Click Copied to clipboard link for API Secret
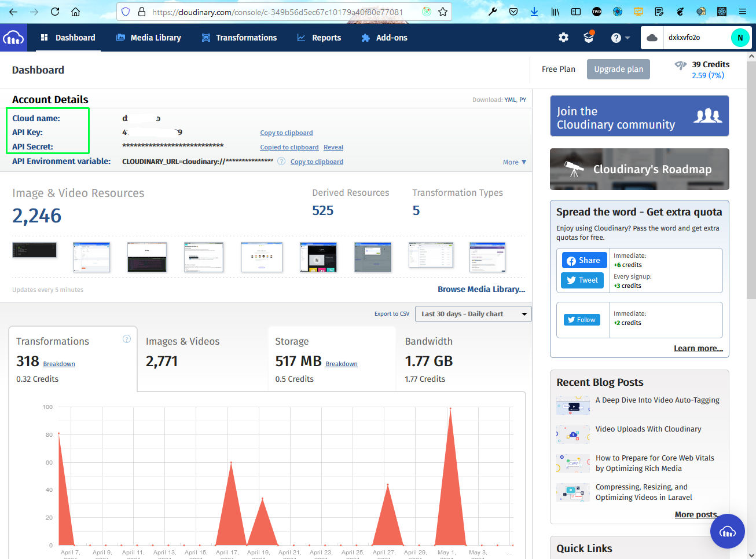 coord(289,147)
